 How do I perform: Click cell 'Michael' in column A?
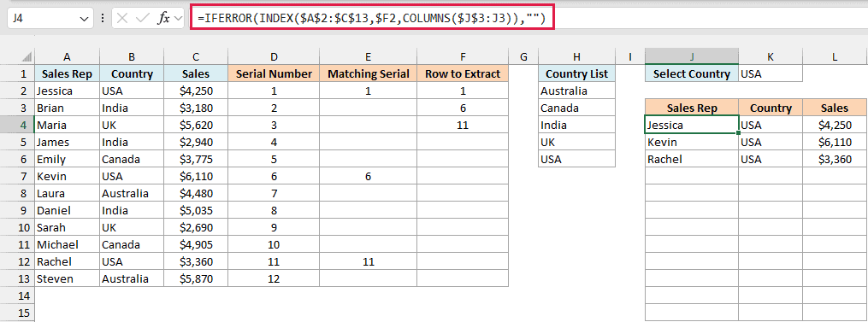click(x=67, y=244)
